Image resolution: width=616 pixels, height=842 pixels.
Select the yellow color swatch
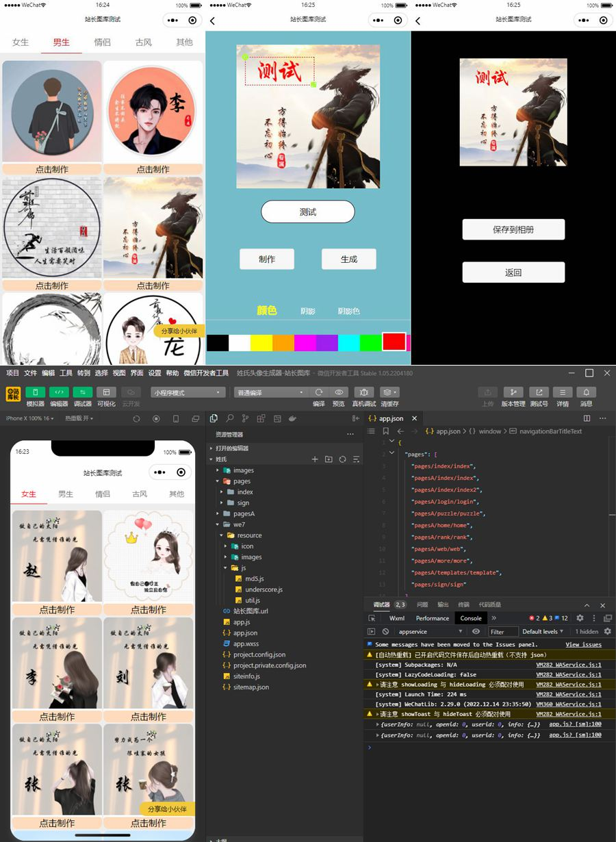pos(261,342)
